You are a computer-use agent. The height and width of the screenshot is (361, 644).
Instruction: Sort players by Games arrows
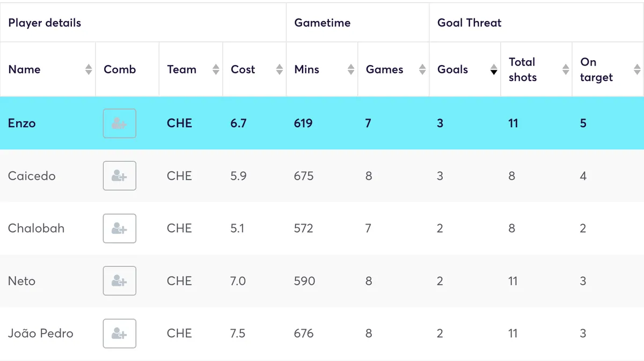[x=422, y=69]
